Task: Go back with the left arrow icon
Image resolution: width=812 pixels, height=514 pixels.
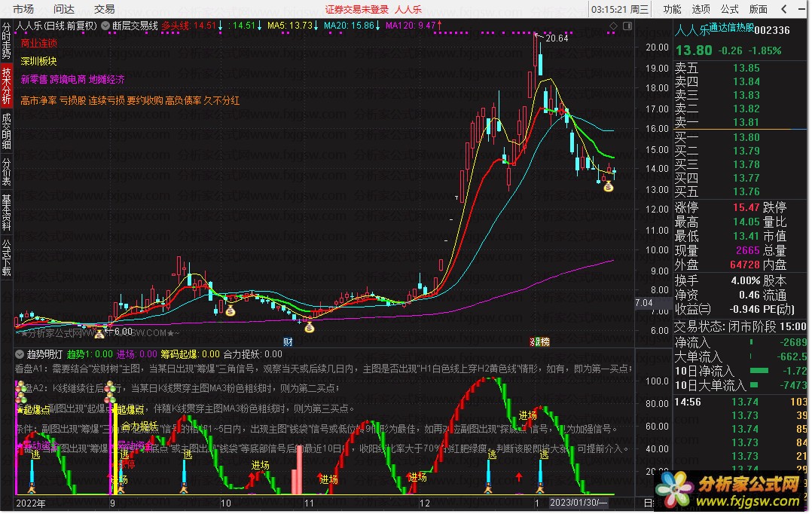Action: tap(784, 9)
